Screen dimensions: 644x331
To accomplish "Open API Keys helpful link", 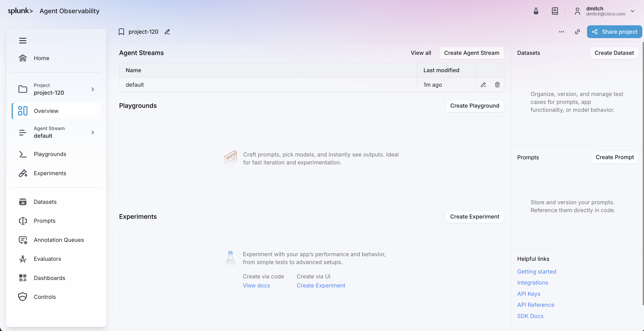I will pyautogui.click(x=529, y=294).
